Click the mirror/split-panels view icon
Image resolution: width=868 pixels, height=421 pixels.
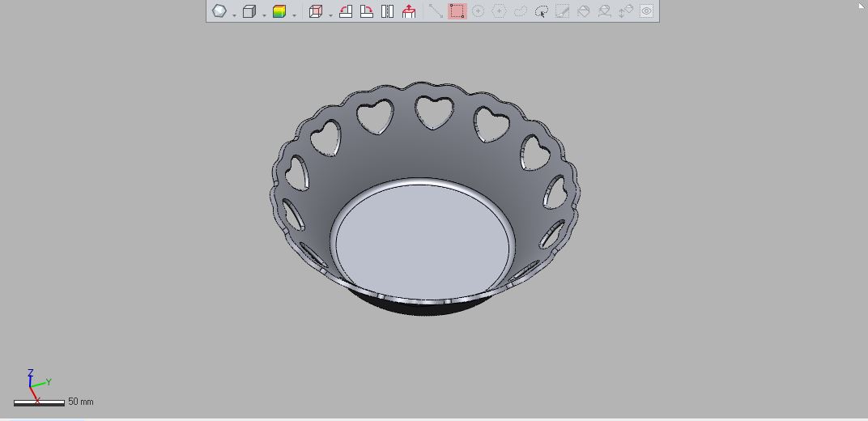click(x=388, y=11)
